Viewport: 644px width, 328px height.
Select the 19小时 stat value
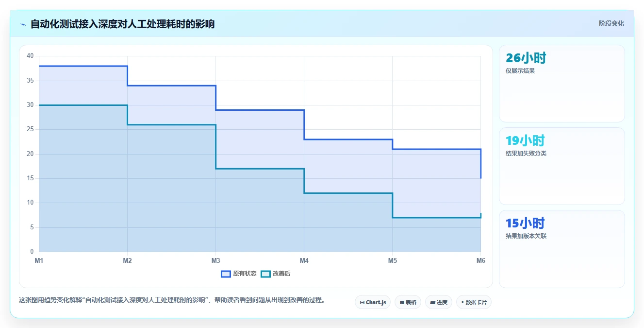[525, 140]
